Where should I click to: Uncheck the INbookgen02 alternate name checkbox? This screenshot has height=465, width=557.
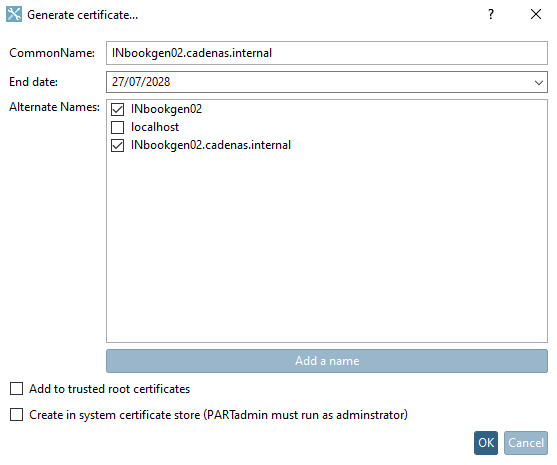[118, 109]
